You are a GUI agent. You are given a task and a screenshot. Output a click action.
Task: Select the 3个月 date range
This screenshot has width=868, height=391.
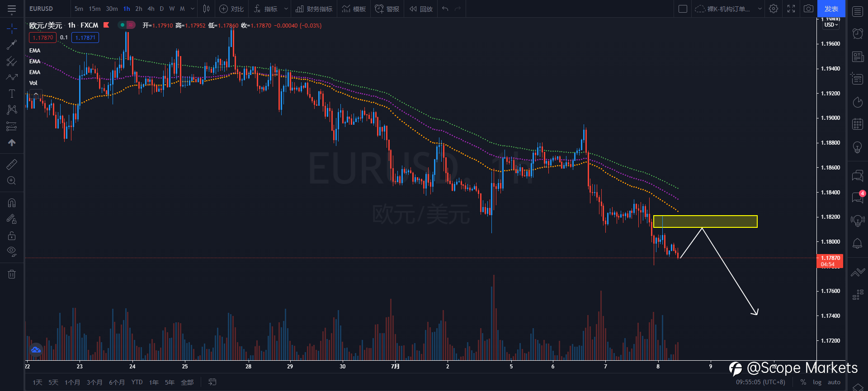tap(94, 382)
